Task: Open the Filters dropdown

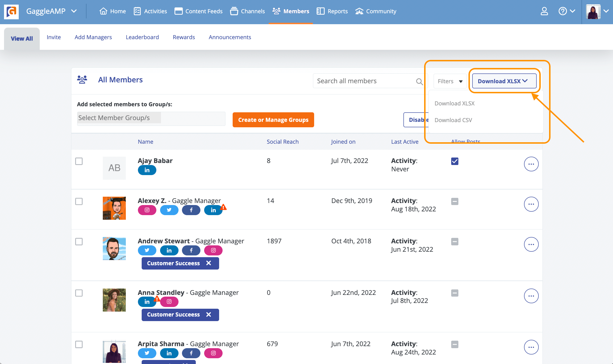Action: pyautogui.click(x=450, y=81)
